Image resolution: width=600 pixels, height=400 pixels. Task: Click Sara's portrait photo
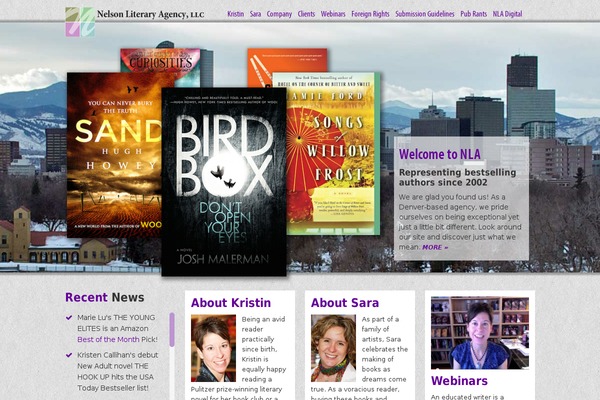[x=333, y=348]
